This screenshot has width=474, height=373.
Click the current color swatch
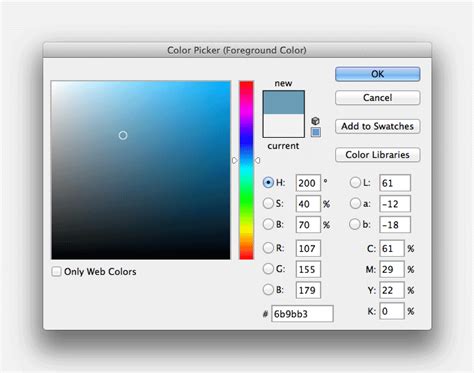tap(283, 125)
